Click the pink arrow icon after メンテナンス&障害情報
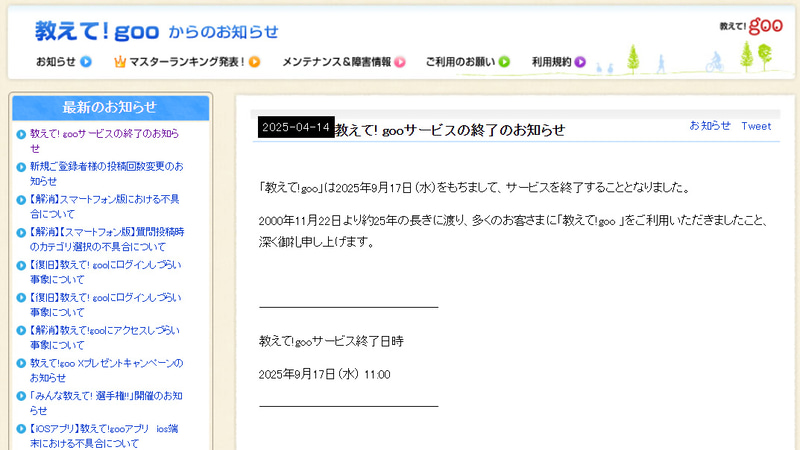 coord(400,62)
